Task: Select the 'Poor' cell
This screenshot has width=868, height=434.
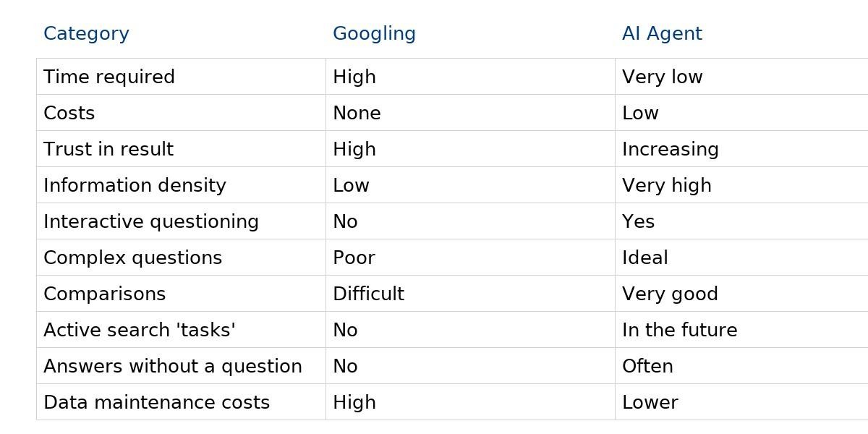Action: tap(354, 258)
